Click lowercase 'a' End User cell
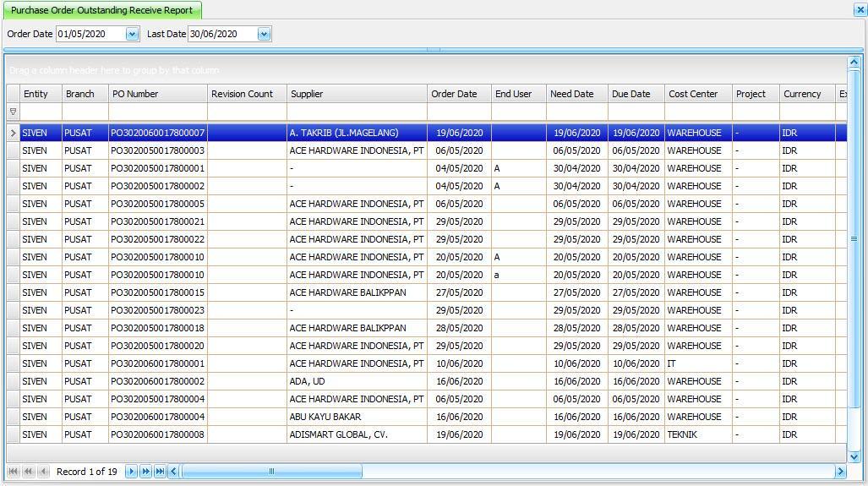 [519, 275]
